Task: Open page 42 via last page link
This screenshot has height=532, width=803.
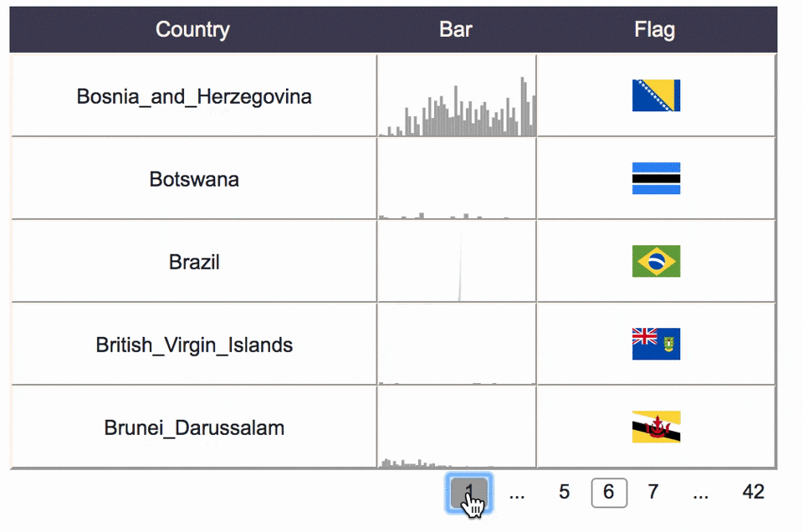Action: tap(753, 492)
